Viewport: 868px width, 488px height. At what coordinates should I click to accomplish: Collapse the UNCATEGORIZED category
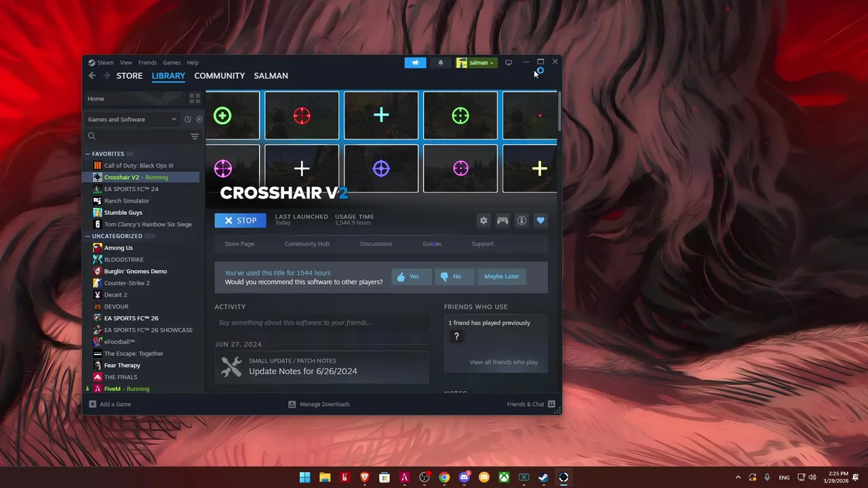point(87,236)
